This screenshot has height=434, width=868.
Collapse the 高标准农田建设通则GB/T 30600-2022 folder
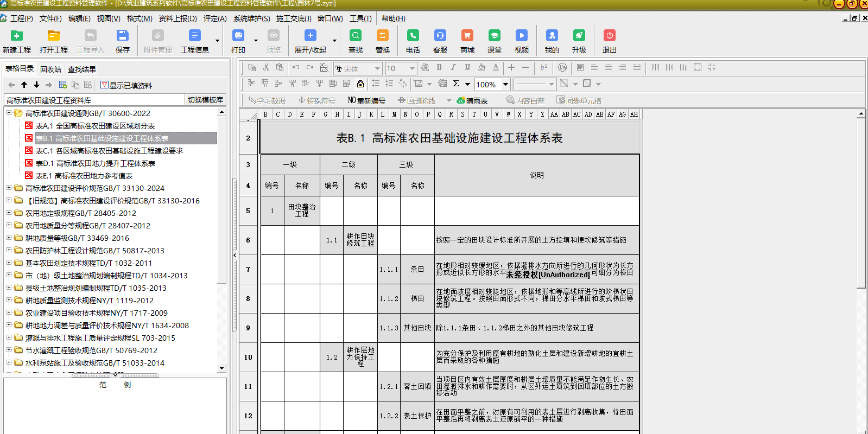click(9, 113)
